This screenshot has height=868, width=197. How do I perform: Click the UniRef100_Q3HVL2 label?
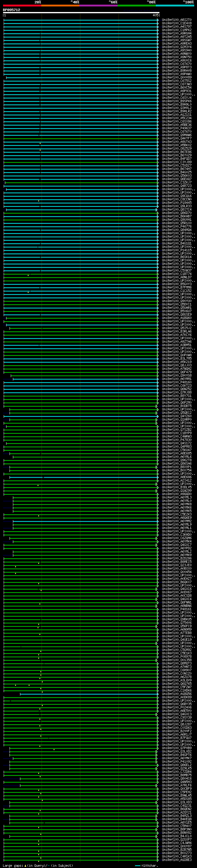pos(177,108)
